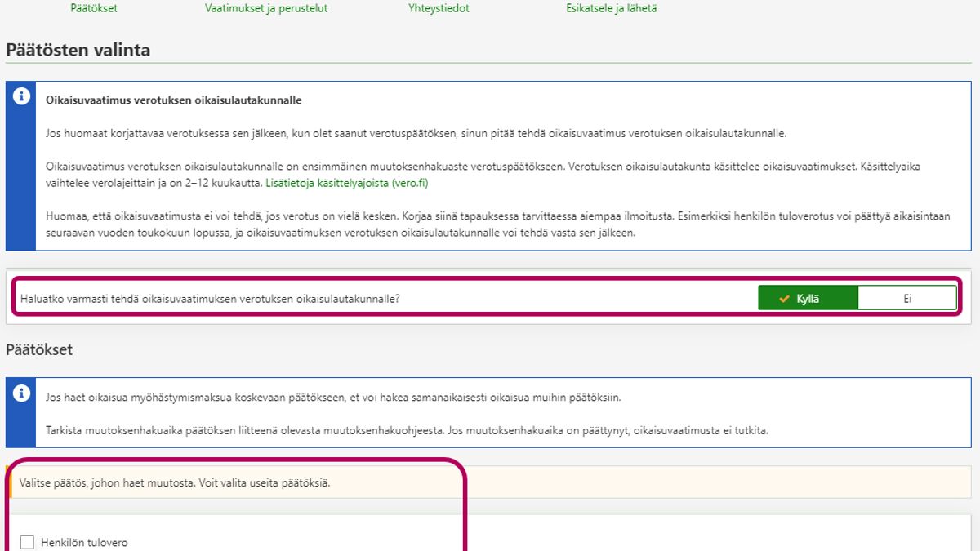
Task: Follow Lisätietoja käsittelyajoista (vero.fi) link
Action: point(346,183)
